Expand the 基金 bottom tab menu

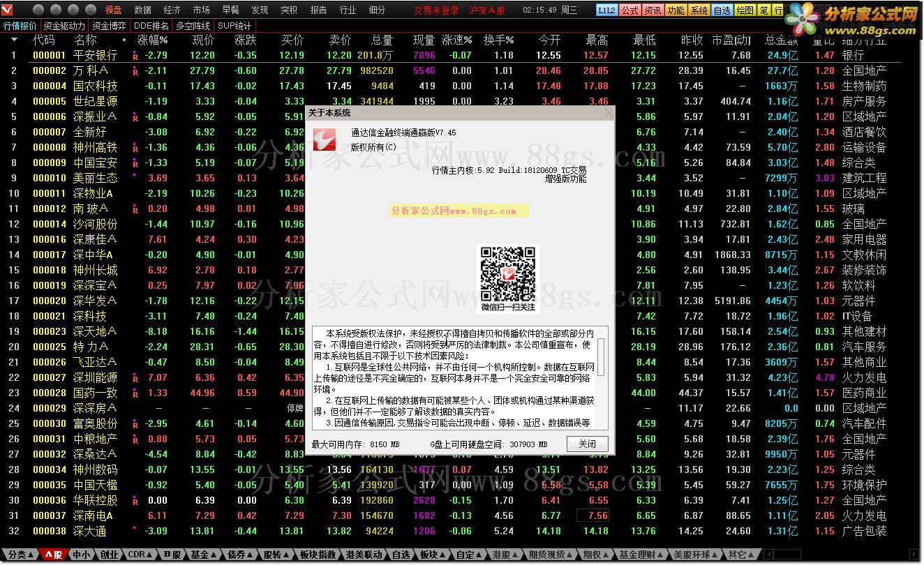203,555
